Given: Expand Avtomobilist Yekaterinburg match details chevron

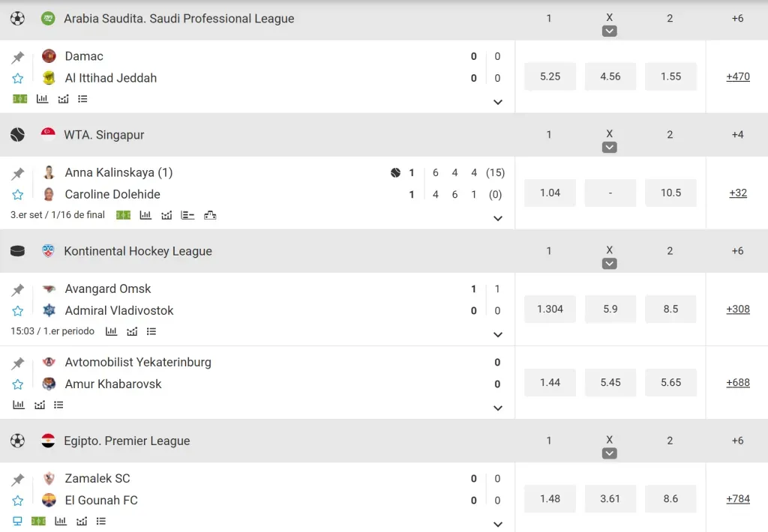Looking at the screenshot, I should coord(498,408).
